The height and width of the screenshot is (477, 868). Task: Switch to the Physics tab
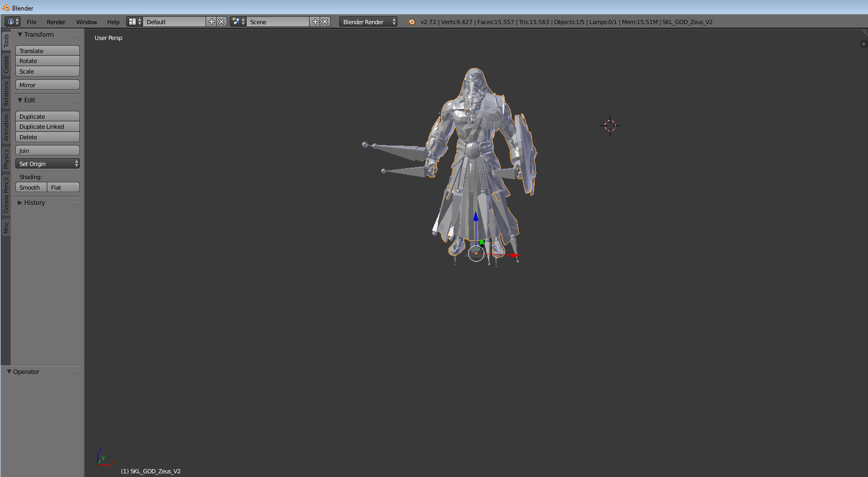[x=6, y=159]
